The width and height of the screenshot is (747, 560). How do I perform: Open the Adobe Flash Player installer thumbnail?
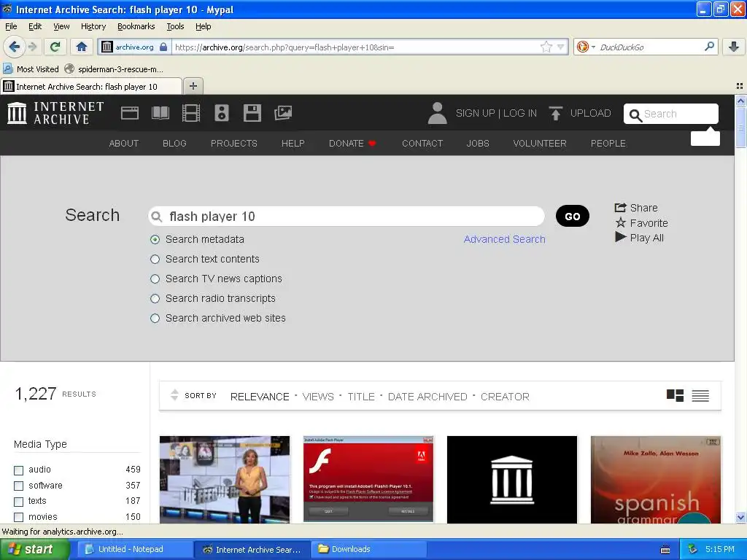coord(368,479)
